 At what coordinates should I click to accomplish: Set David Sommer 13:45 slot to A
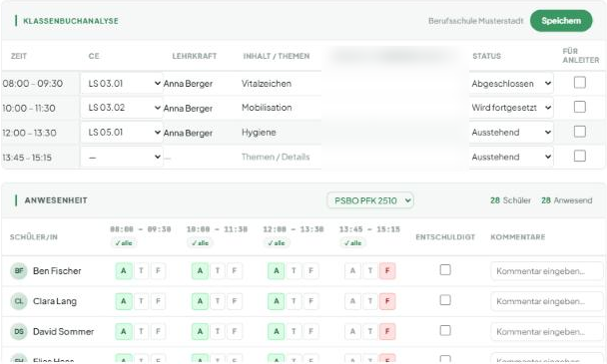(x=352, y=331)
